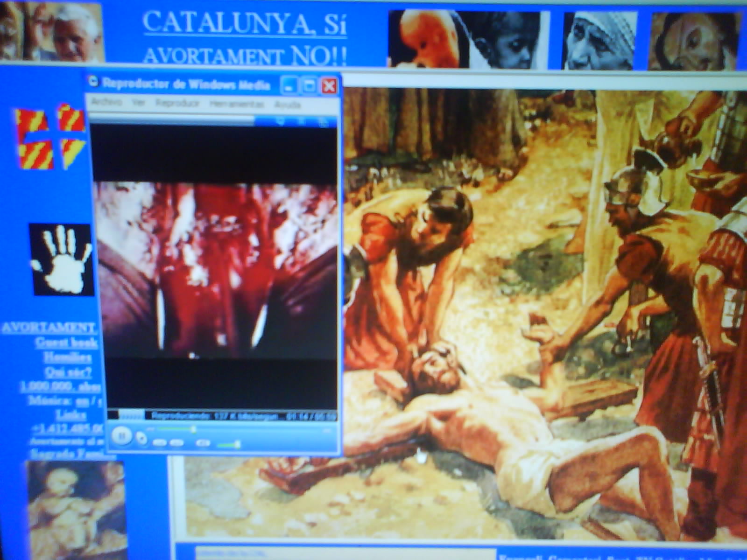
Task: Open the Ver menu in the player
Action: click(138, 103)
